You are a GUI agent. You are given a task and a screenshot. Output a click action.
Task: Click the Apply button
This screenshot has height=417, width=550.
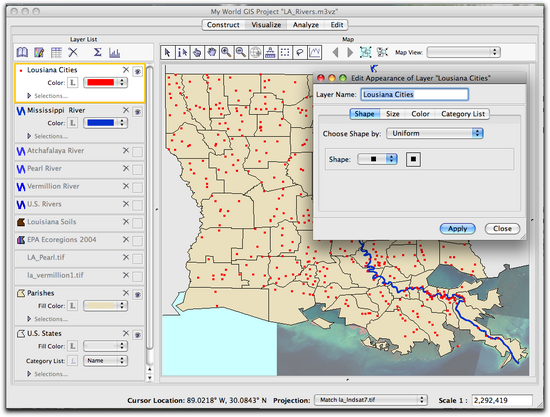point(457,229)
